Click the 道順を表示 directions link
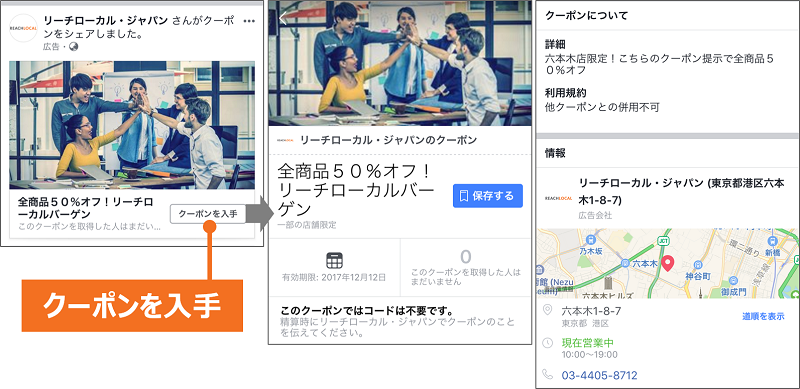Screen dimensions: 800x389 tap(763, 317)
